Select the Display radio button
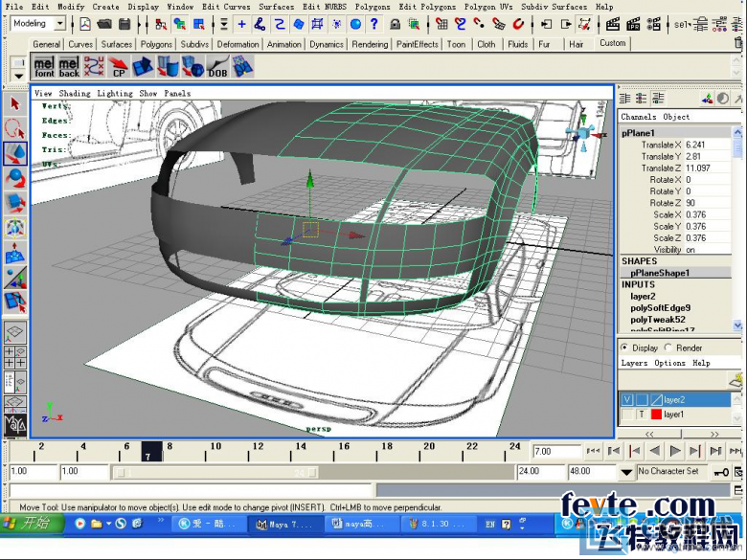Viewport: 747px width, 560px height. [624, 347]
